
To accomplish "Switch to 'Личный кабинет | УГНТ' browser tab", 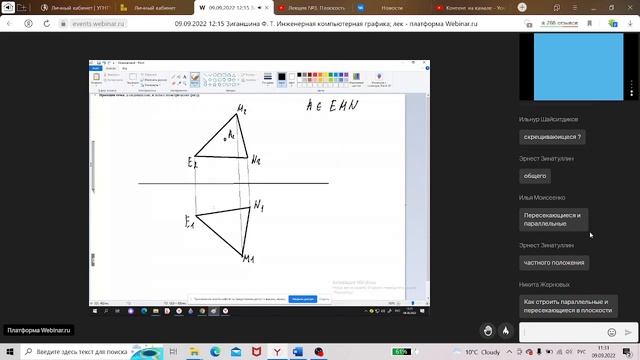I will pyautogui.click(x=76, y=8).
